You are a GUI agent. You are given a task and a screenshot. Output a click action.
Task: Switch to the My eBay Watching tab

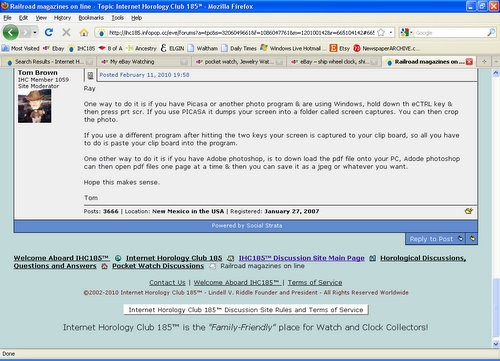click(144, 62)
